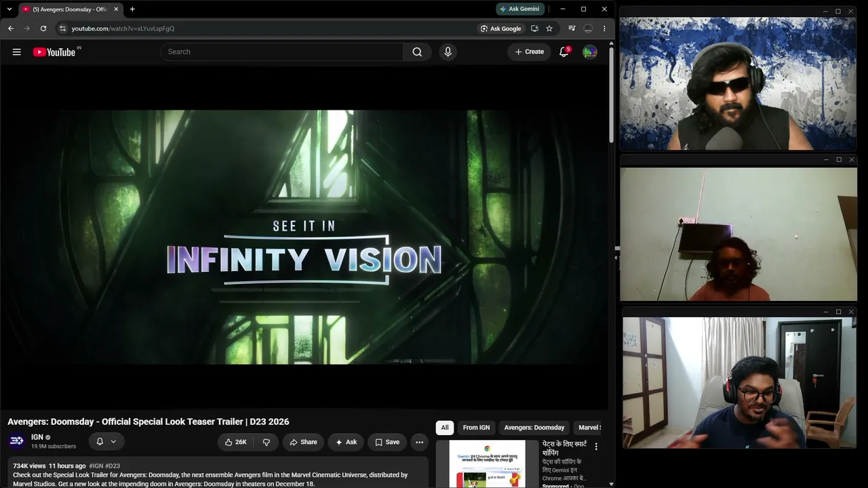Like the video with 26K likes
Viewport: 868px width, 488px height.
pos(236,442)
